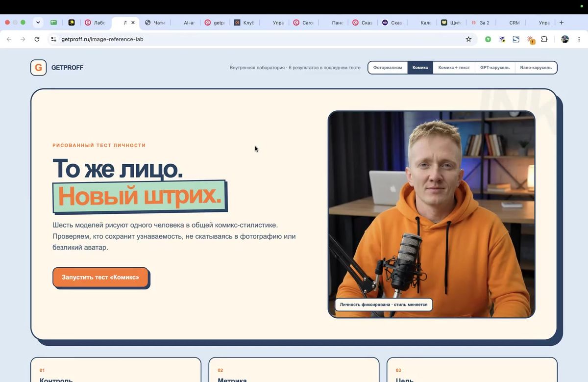Open the pen-shaped extension next to the green one
The image size is (588, 382).
[x=502, y=39]
